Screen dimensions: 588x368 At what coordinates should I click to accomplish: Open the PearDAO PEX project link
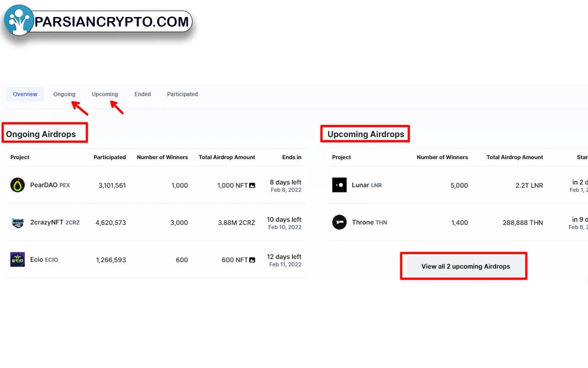coord(50,185)
